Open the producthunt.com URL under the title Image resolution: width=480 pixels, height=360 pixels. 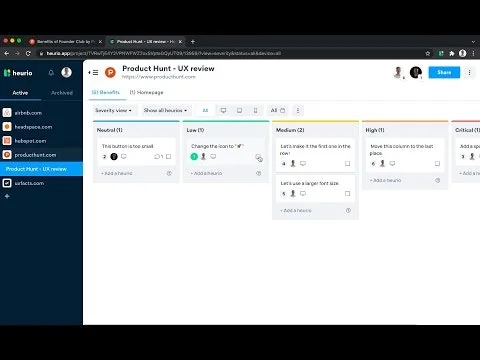point(159,77)
